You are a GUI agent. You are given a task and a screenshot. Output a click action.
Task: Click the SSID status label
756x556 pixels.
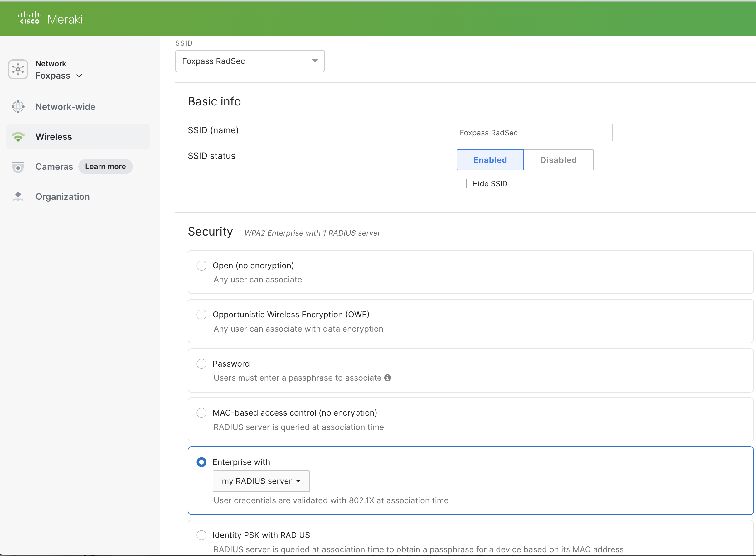point(212,156)
